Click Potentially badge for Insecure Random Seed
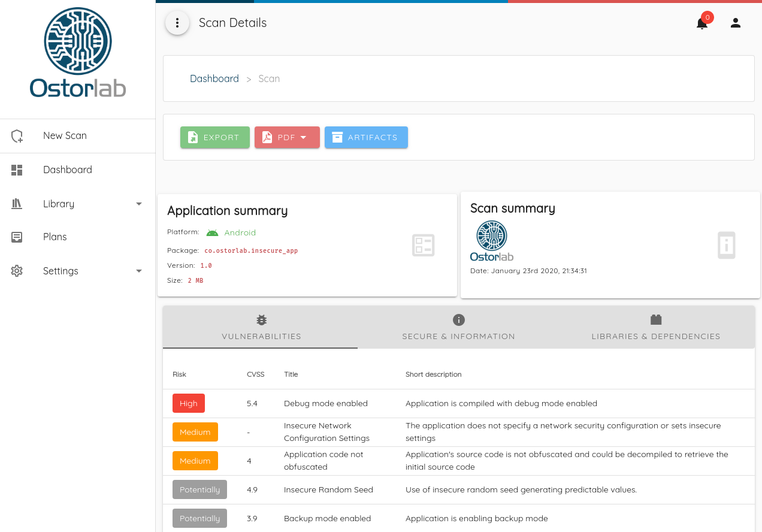Viewport: 762px width, 532px height. (199, 489)
